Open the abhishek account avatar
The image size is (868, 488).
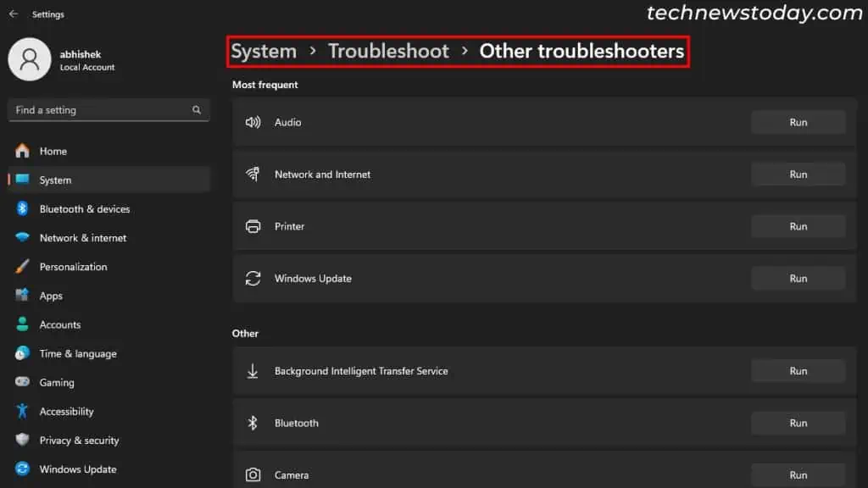(30, 59)
